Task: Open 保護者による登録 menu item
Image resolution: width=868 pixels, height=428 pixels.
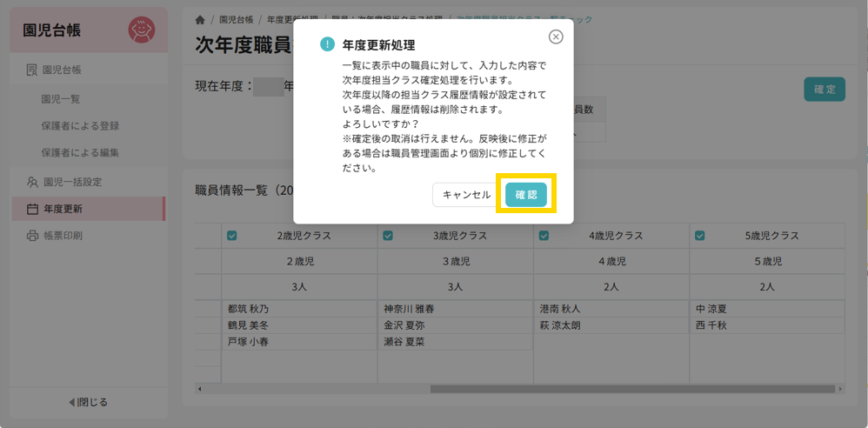Action: pyautogui.click(x=80, y=126)
